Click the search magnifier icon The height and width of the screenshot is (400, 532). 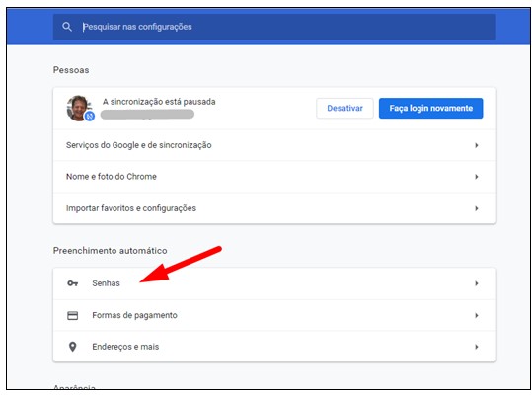(67, 27)
